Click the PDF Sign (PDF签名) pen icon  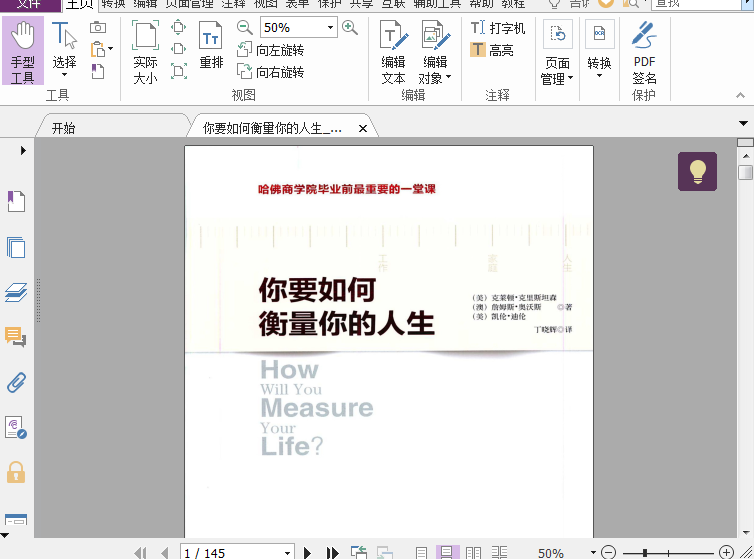pos(644,35)
